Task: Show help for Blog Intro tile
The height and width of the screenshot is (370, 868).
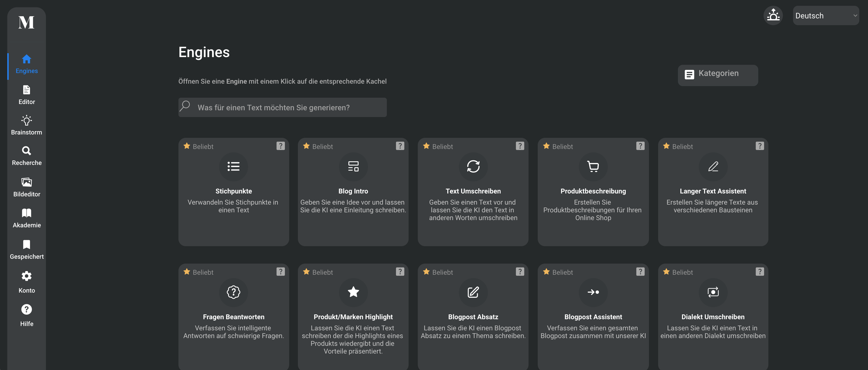Action: (400, 146)
